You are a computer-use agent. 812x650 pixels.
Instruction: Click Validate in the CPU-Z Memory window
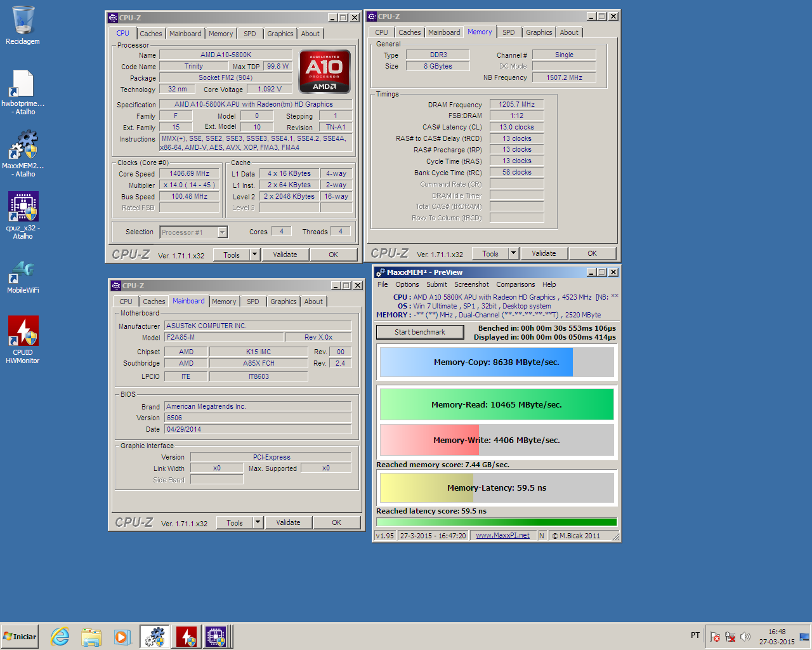pyautogui.click(x=544, y=253)
